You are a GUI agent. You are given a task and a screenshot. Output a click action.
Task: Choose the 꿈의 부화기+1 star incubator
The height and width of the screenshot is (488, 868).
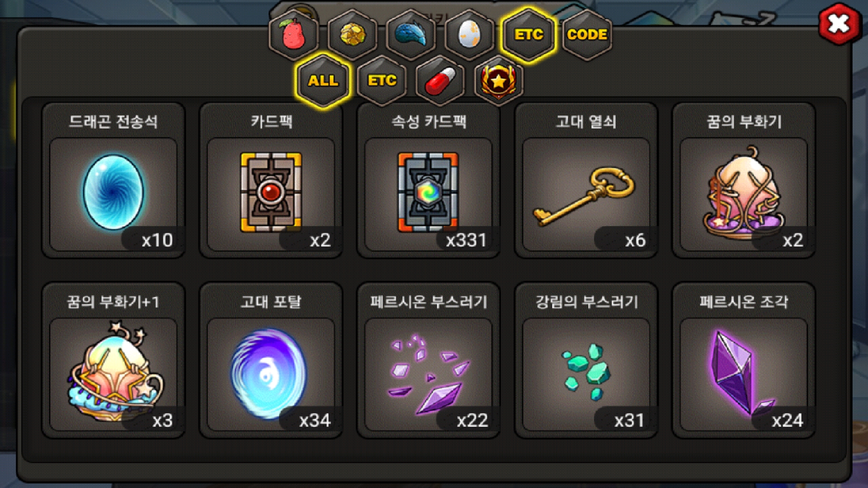(113, 361)
